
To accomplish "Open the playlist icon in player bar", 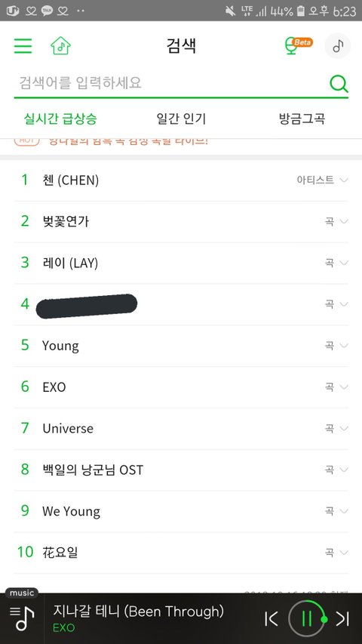I will pos(22,618).
